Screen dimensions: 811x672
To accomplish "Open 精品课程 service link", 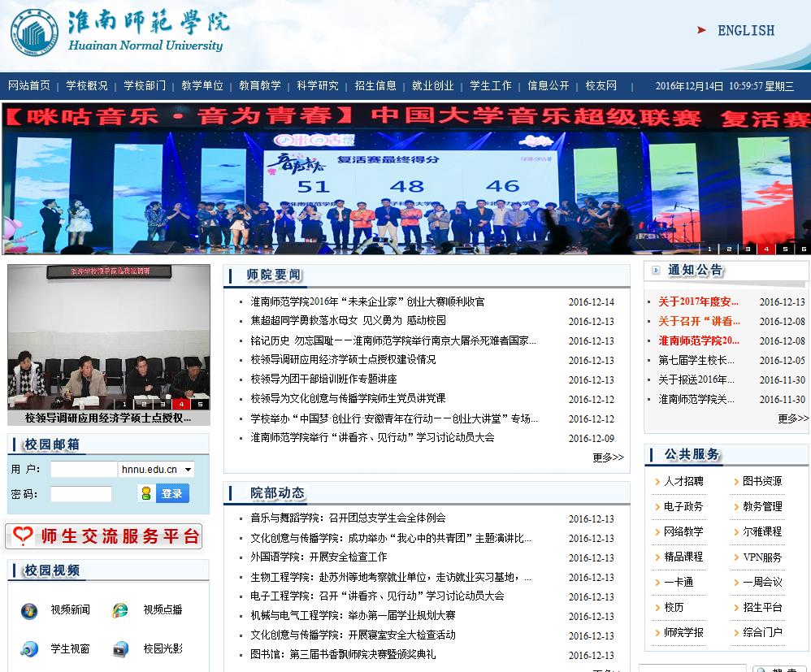I will pos(683,557).
